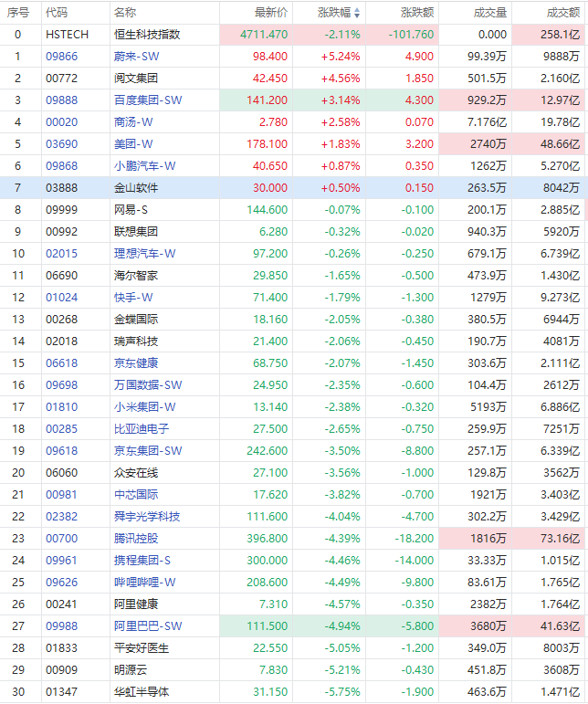588x704 pixels.
Task: Open stock link 中芯国际
Action: coord(136,495)
